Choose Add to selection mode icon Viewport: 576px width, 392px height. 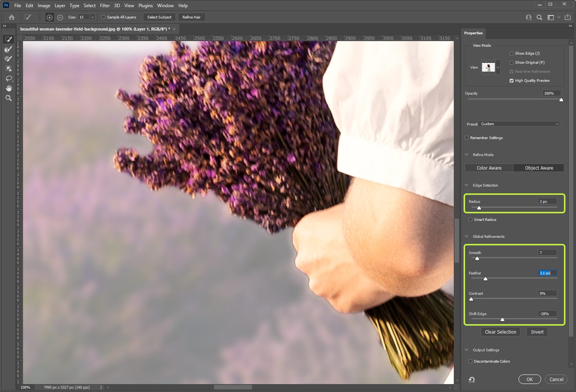(x=49, y=17)
